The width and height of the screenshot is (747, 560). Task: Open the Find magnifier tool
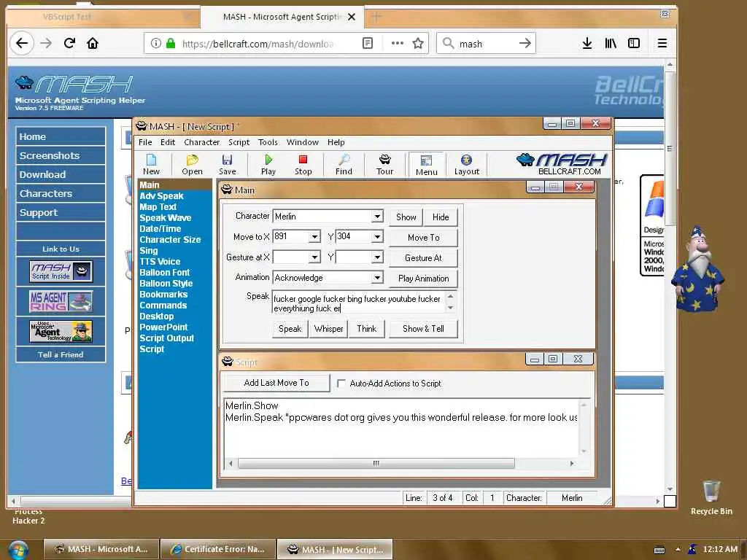pyautogui.click(x=344, y=164)
